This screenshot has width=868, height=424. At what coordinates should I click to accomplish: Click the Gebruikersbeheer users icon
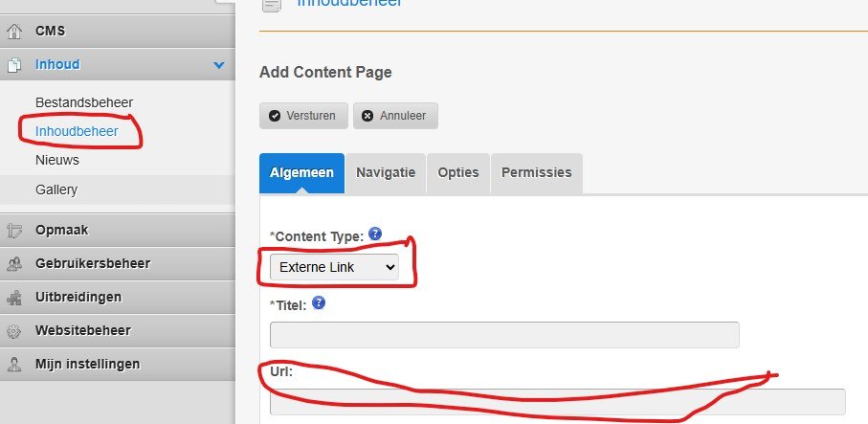pyautogui.click(x=14, y=264)
